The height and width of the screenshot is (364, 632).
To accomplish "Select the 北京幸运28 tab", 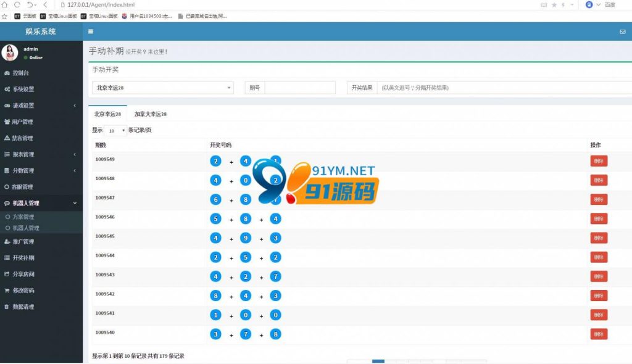I will point(107,114).
